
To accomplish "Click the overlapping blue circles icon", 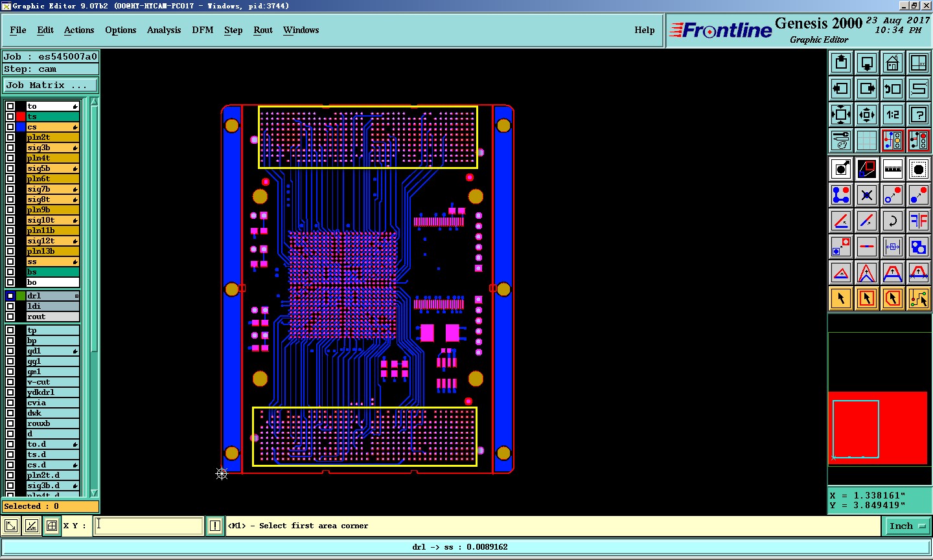I will (x=919, y=247).
